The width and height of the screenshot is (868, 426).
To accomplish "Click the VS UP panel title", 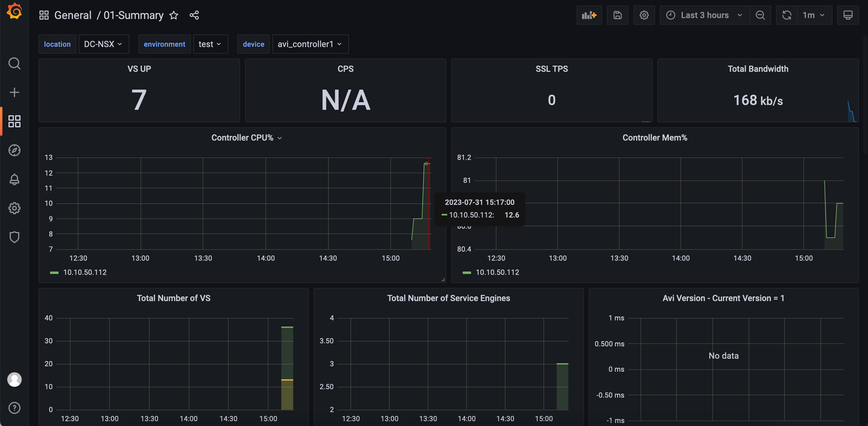I will [x=139, y=69].
